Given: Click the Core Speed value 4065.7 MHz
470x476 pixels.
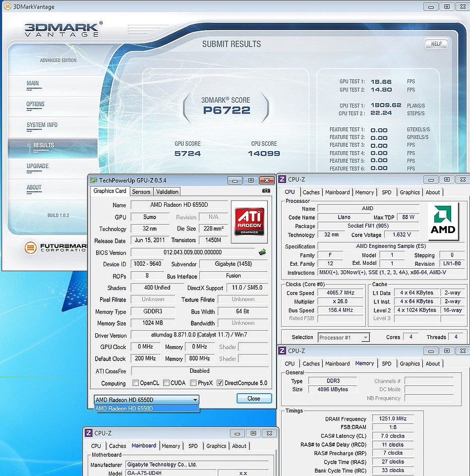Looking at the screenshot, I should 341,293.
